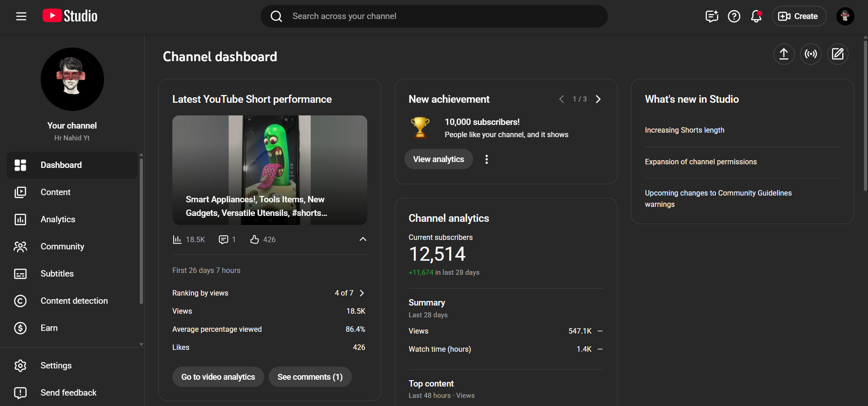Open the notifications bell
868x406 pixels.
coord(756,16)
